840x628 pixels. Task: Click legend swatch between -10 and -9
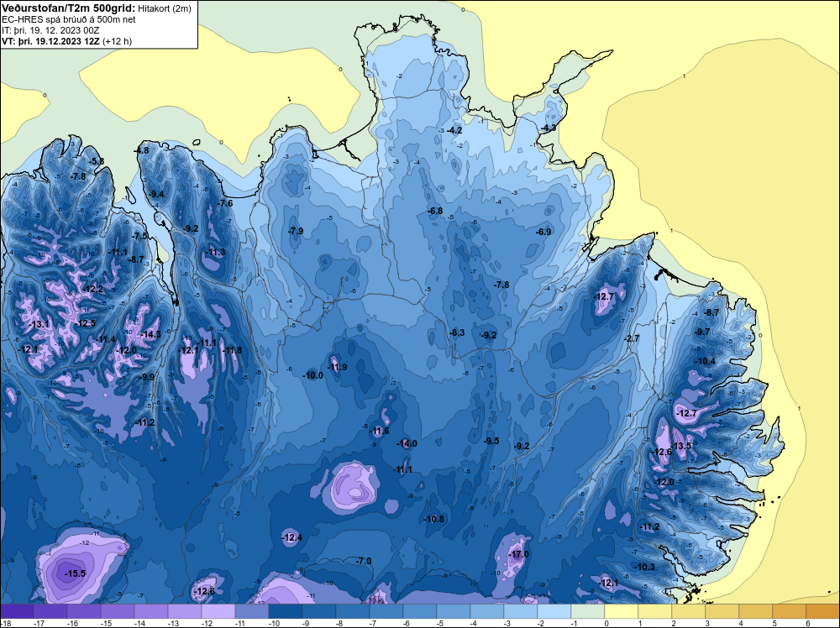pos(285,611)
